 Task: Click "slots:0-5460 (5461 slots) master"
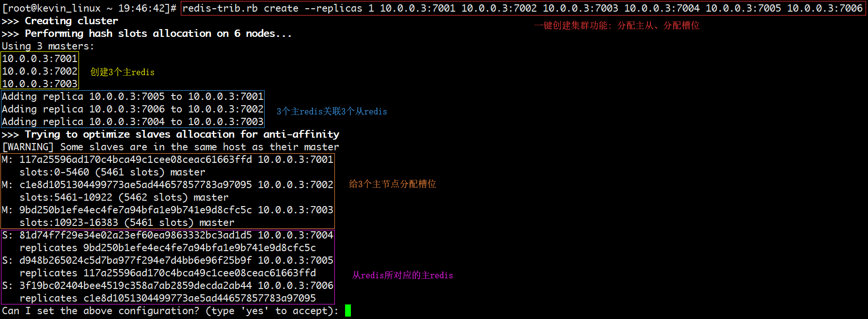pyautogui.click(x=112, y=172)
